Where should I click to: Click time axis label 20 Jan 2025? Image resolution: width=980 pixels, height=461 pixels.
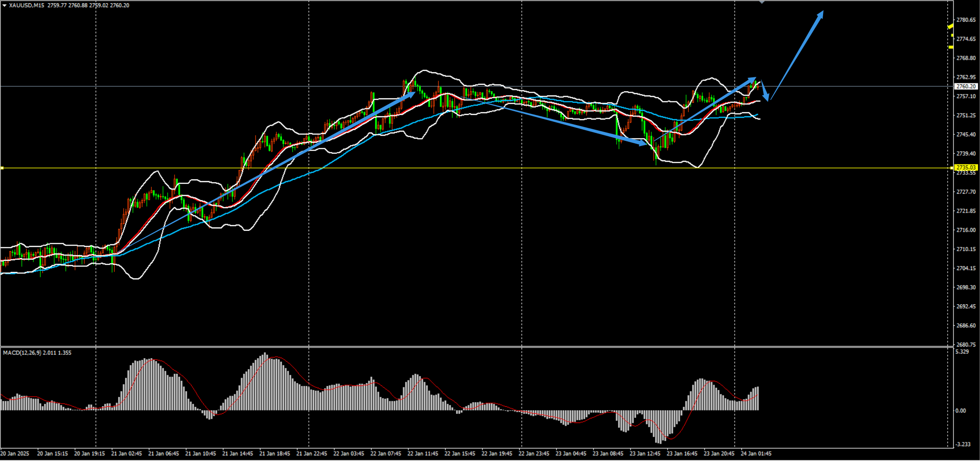[x=15, y=454]
